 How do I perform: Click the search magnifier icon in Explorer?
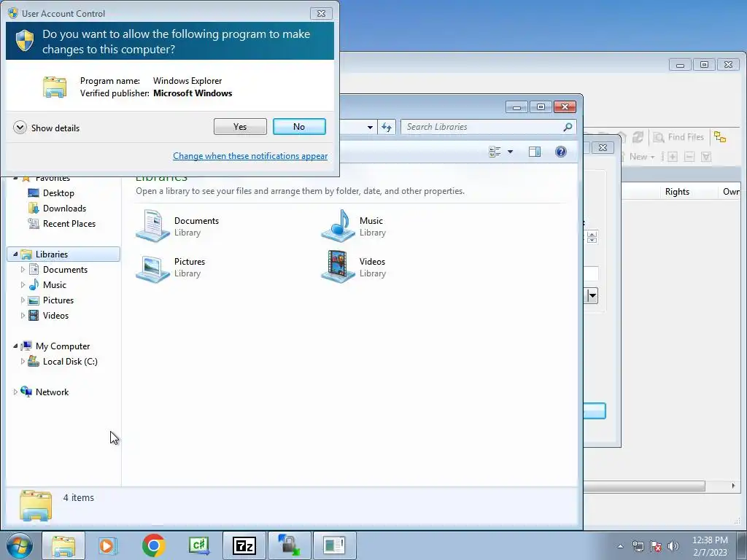568,127
